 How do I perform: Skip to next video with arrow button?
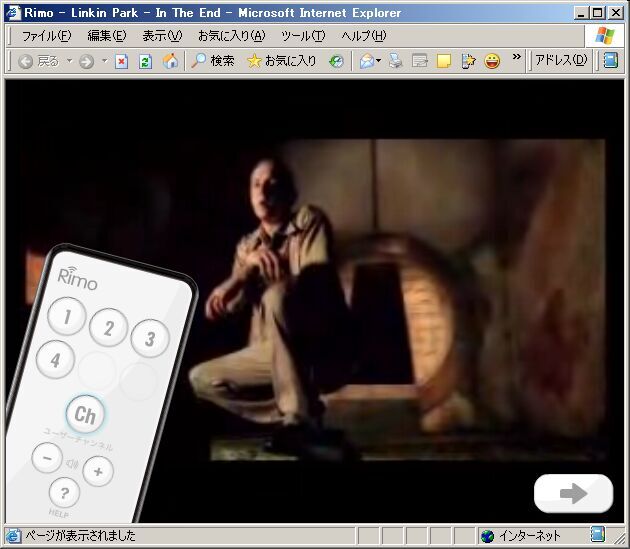click(x=574, y=494)
